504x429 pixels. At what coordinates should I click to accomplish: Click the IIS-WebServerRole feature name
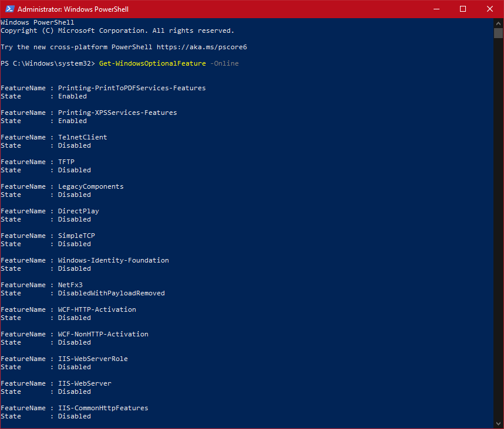coord(93,358)
